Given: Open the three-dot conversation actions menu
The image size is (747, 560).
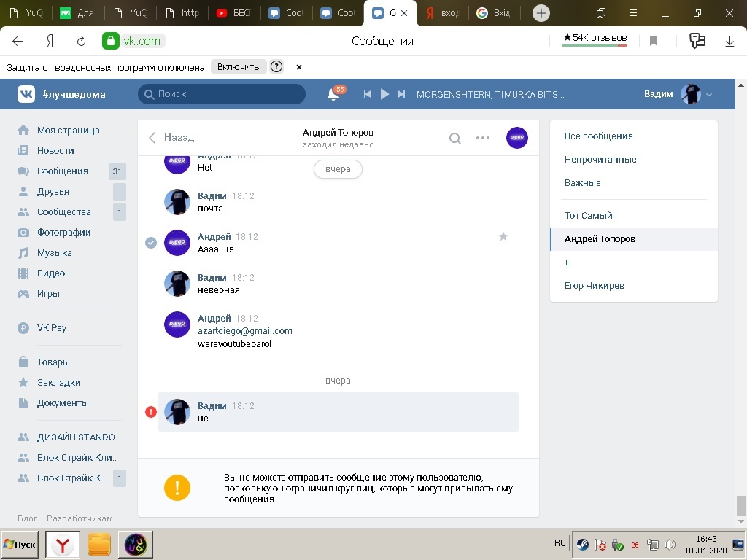Looking at the screenshot, I should click(483, 138).
